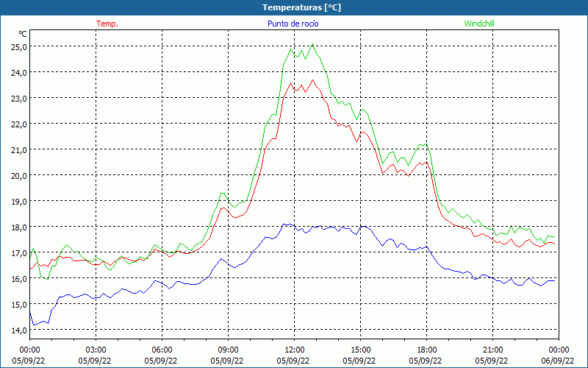The height and width of the screenshot is (368, 588).
Task: Click the "17,0" y-axis value
Action: pyautogui.click(x=18, y=253)
